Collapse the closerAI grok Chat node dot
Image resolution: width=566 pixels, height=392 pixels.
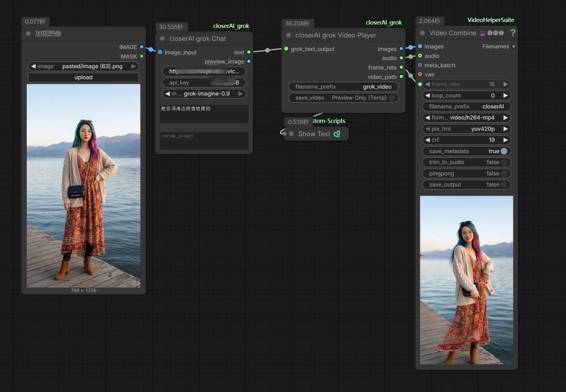click(x=162, y=39)
